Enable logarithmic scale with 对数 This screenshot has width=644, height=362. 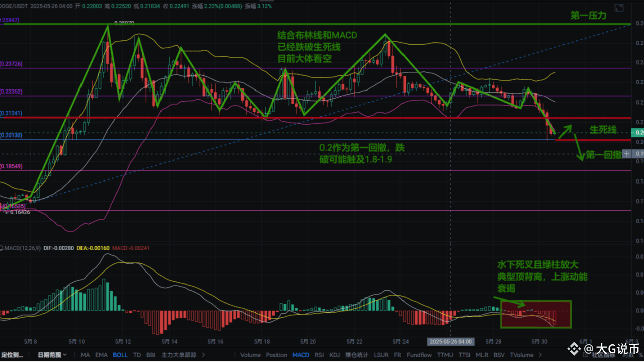coord(629,355)
